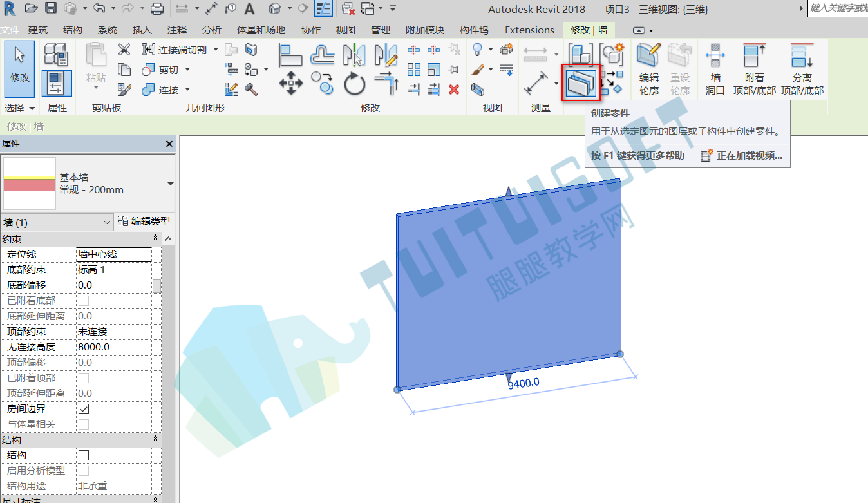Click the 启用分析模型 checkbox
Image resolution: width=868 pixels, height=503 pixels.
pyautogui.click(x=84, y=471)
